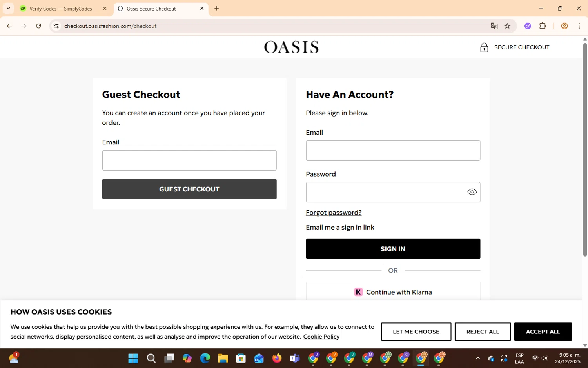Continue with Klarna button
588x368 pixels.
pos(393,292)
